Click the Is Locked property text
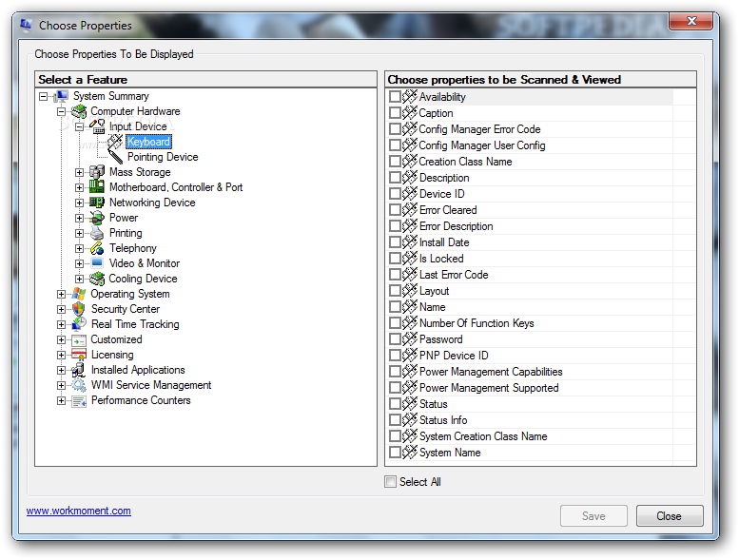 [x=441, y=259]
